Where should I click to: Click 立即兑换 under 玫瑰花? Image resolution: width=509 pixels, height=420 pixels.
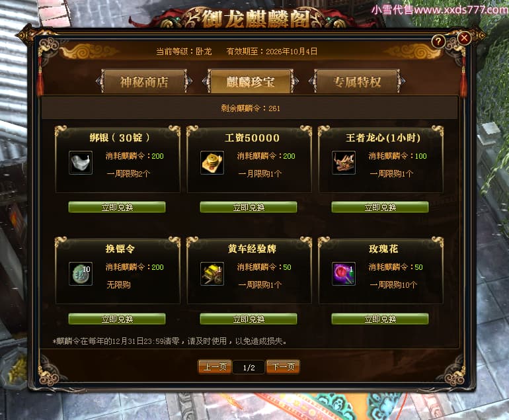point(380,319)
